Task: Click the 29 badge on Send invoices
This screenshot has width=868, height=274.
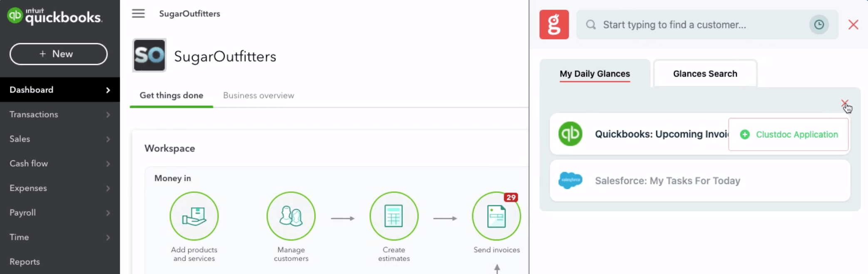Action: pos(511,197)
